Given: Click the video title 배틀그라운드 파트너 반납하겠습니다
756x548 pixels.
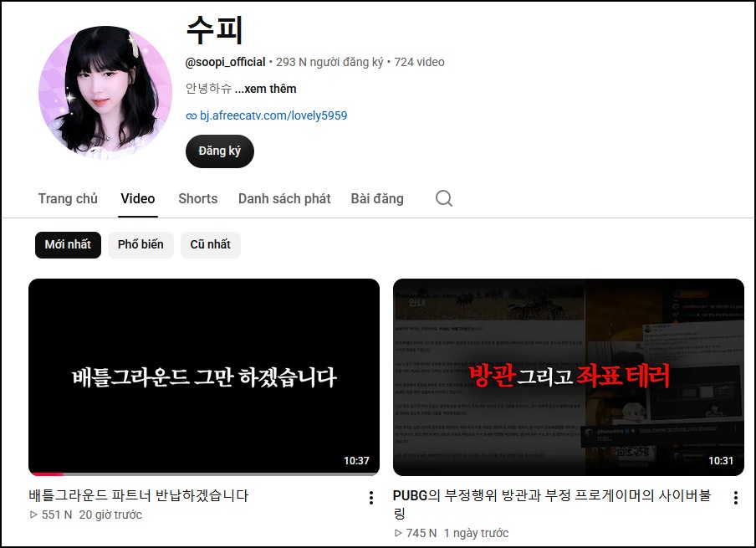Looking at the screenshot, I should (x=138, y=495).
